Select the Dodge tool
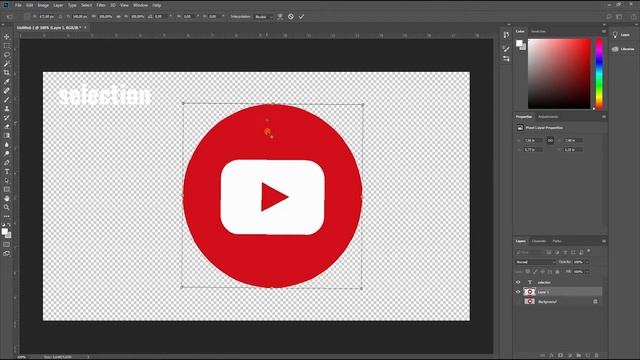This screenshot has width=640, height=360. 7,153
